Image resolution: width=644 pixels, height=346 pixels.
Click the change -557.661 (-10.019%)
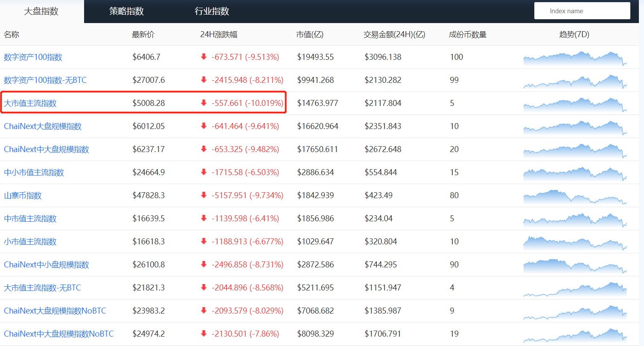point(248,103)
